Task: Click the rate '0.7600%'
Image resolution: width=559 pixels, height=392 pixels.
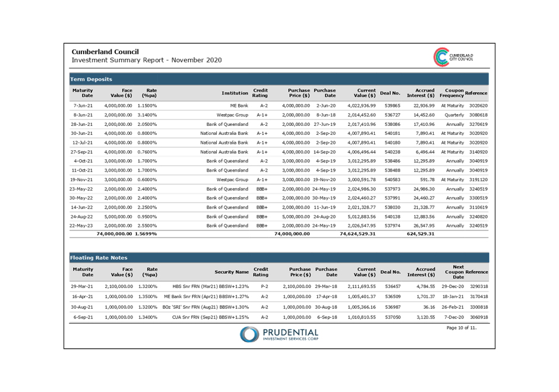Action: (147, 152)
